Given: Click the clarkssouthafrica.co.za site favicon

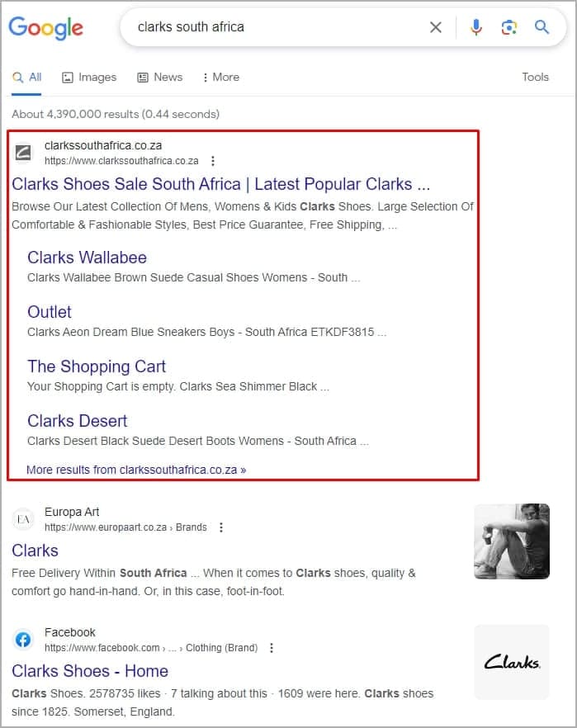Looking at the screenshot, I should [23, 153].
